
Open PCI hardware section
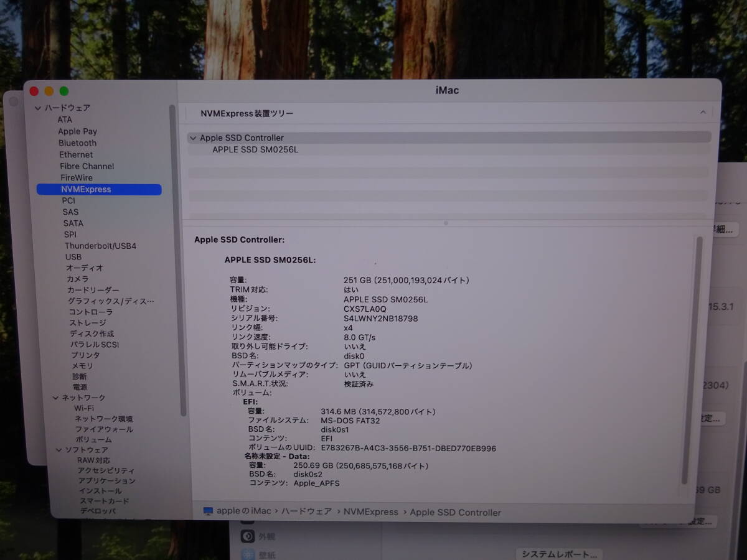[68, 200]
